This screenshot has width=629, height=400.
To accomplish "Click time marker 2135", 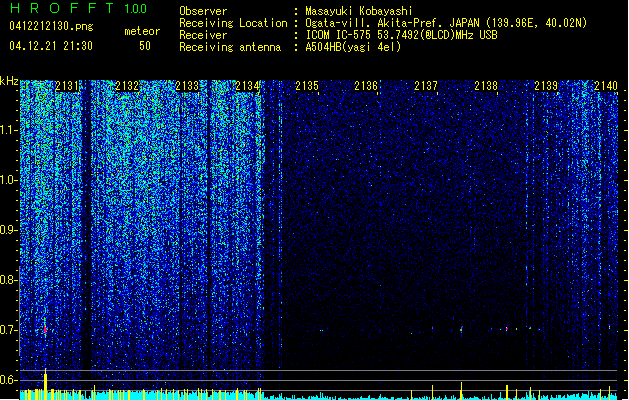I will click(x=307, y=86).
